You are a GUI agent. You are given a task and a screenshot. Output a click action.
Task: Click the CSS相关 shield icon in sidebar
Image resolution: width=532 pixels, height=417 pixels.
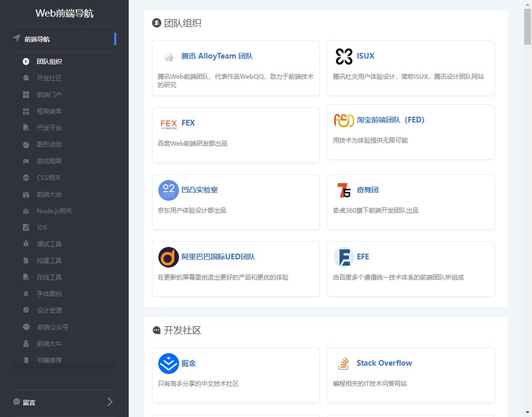26,178
